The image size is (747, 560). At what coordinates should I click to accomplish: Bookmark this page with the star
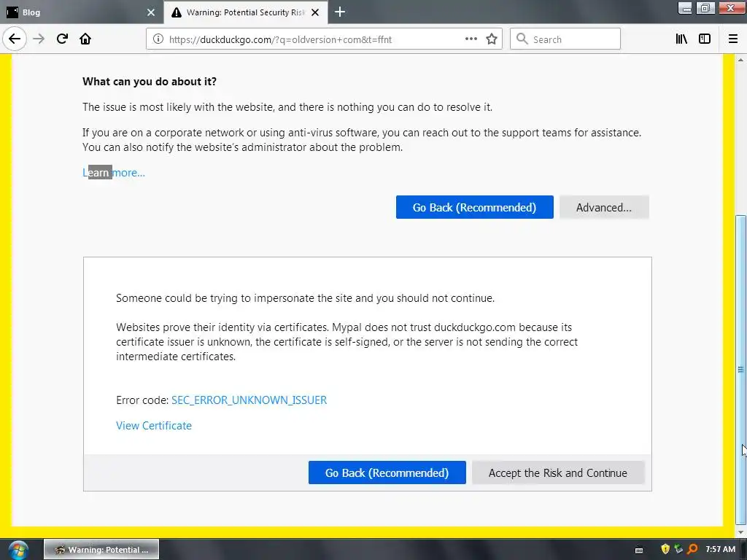[x=492, y=39]
